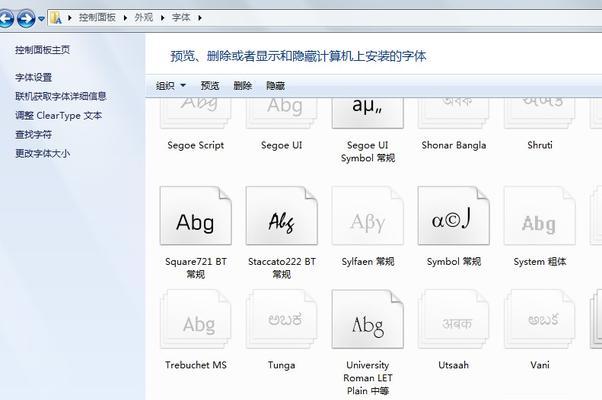This screenshot has width=602, height=400.
Task: Open 调整 ClearType 文本 link
Action: (x=58, y=115)
